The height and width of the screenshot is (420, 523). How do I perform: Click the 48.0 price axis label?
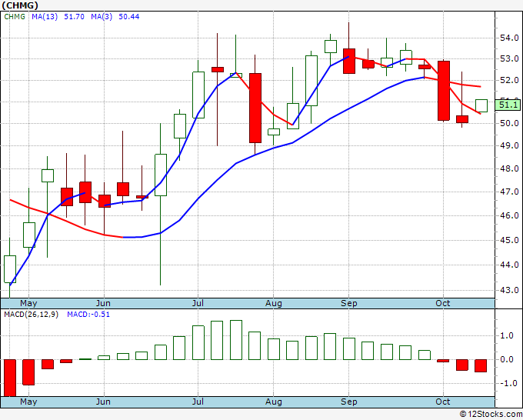509,168
